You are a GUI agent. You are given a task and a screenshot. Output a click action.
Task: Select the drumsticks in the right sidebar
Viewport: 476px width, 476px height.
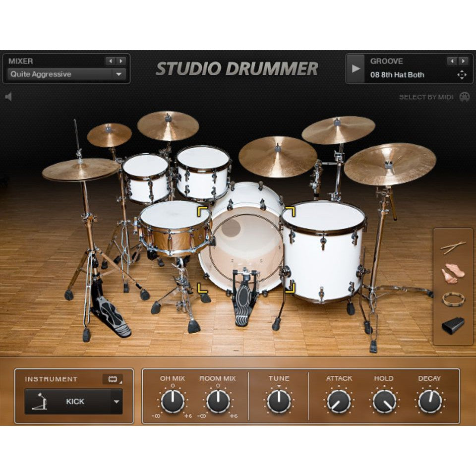pyautogui.click(x=454, y=245)
